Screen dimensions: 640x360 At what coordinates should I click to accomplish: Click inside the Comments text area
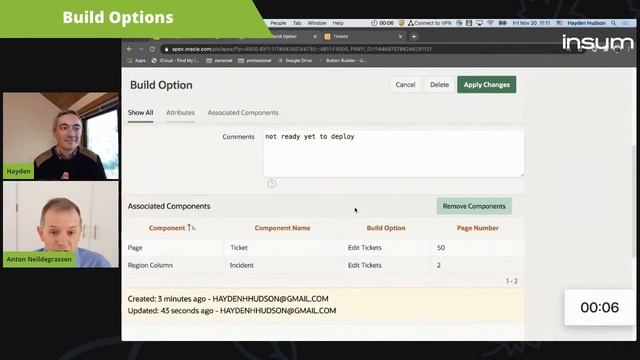(393, 153)
